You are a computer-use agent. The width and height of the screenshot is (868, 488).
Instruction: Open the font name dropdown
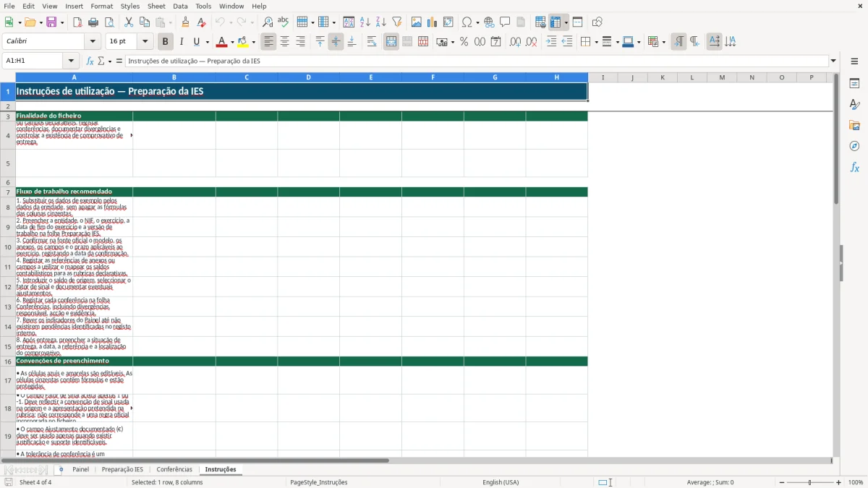tap(93, 42)
